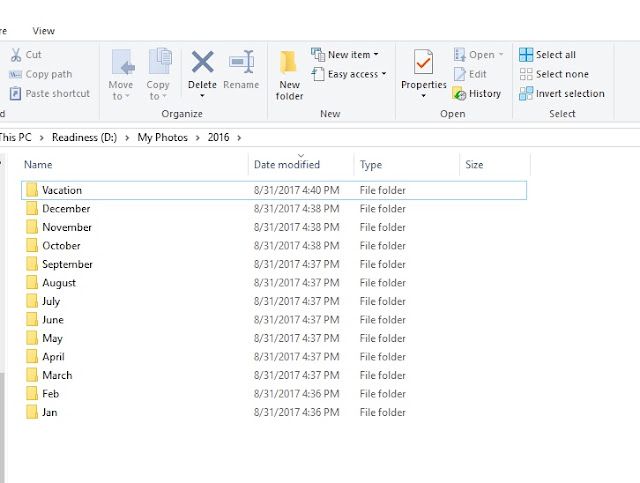Image resolution: width=640 pixels, height=483 pixels.
Task: Click the Vacation folder icon
Action: click(x=32, y=190)
